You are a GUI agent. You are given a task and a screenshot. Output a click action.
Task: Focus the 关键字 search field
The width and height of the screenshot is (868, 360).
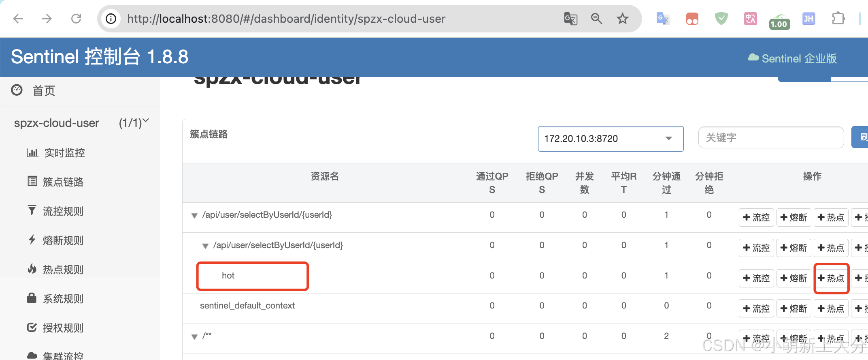pyautogui.click(x=771, y=138)
